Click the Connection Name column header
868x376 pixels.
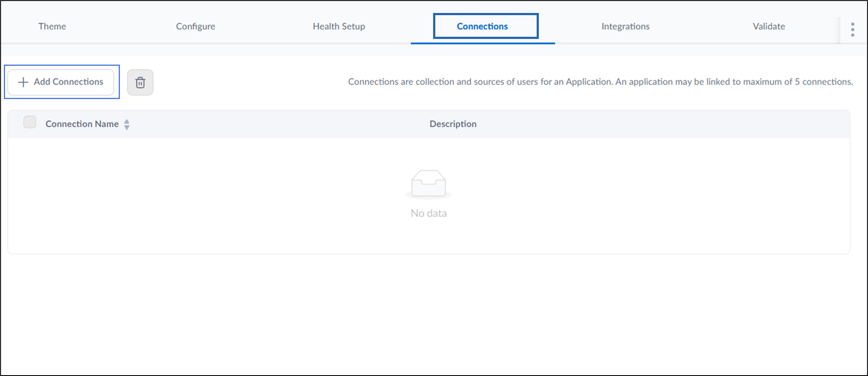pos(82,124)
